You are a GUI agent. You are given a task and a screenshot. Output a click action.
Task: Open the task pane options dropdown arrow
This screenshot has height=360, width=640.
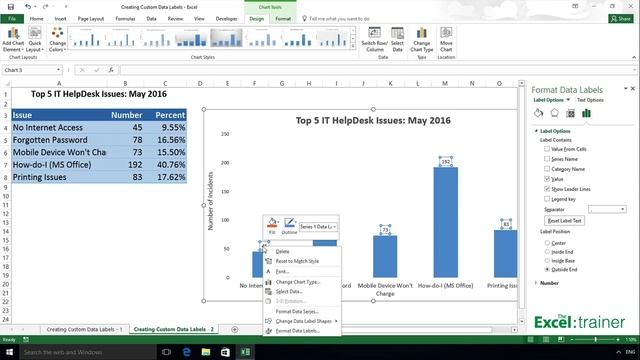[x=625, y=89]
